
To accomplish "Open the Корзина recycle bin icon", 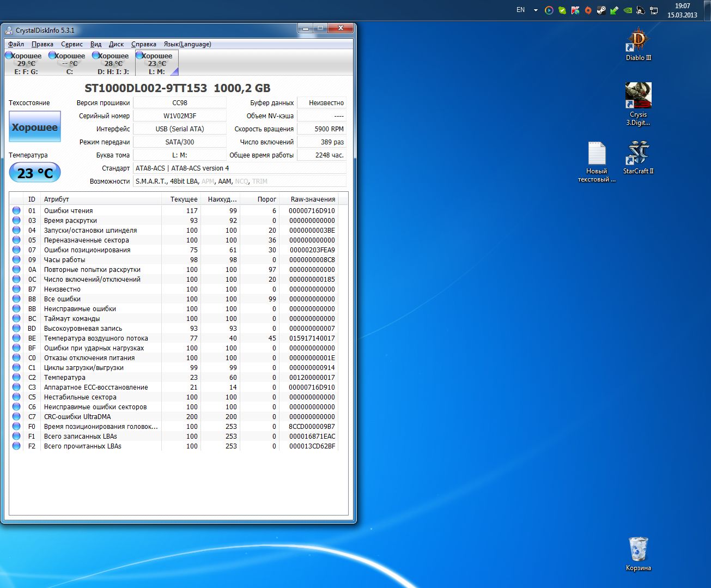I will (638, 554).
